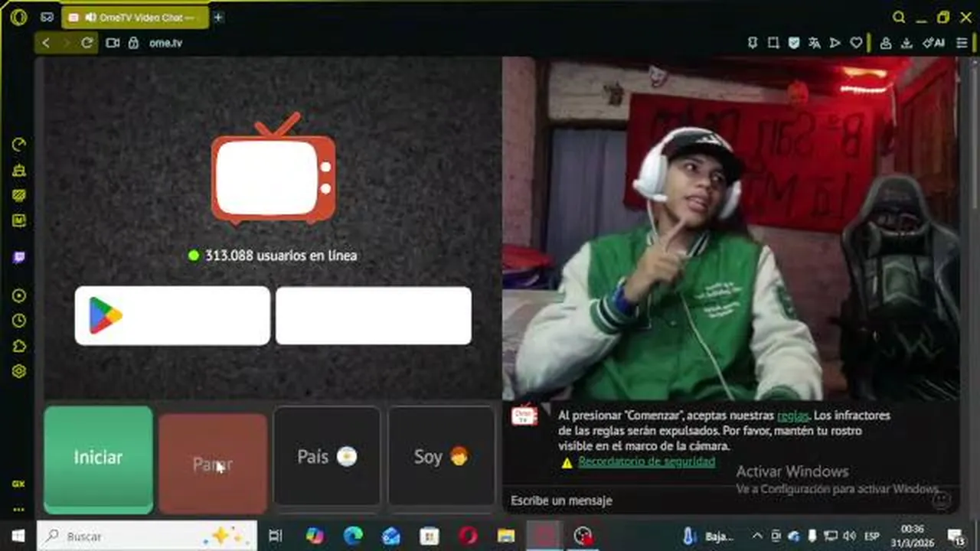Open the AI assistant button

933,43
